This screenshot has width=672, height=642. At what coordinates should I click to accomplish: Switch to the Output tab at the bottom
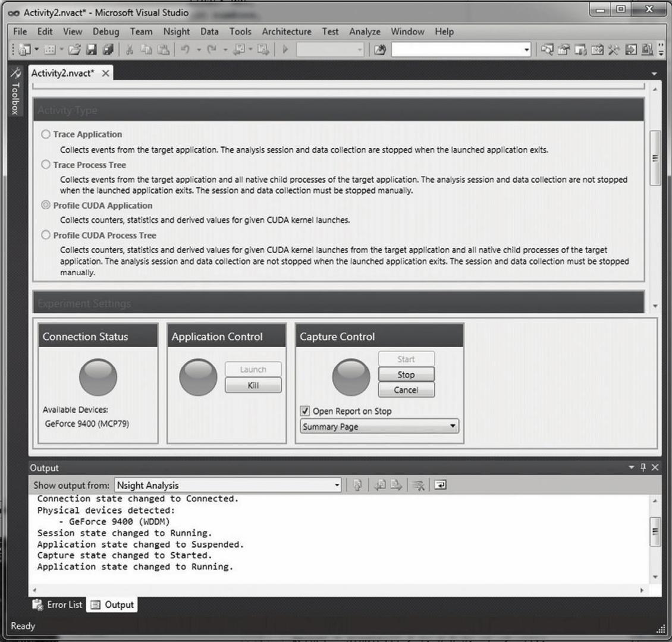click(x=113, y=605)
